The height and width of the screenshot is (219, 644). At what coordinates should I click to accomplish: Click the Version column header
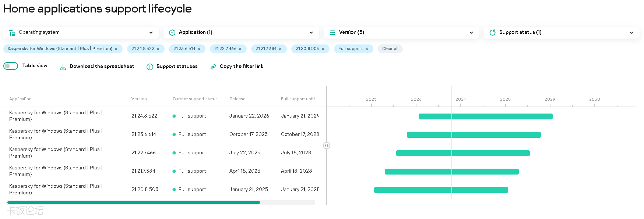pyautogui.click(x=139, y=99)
